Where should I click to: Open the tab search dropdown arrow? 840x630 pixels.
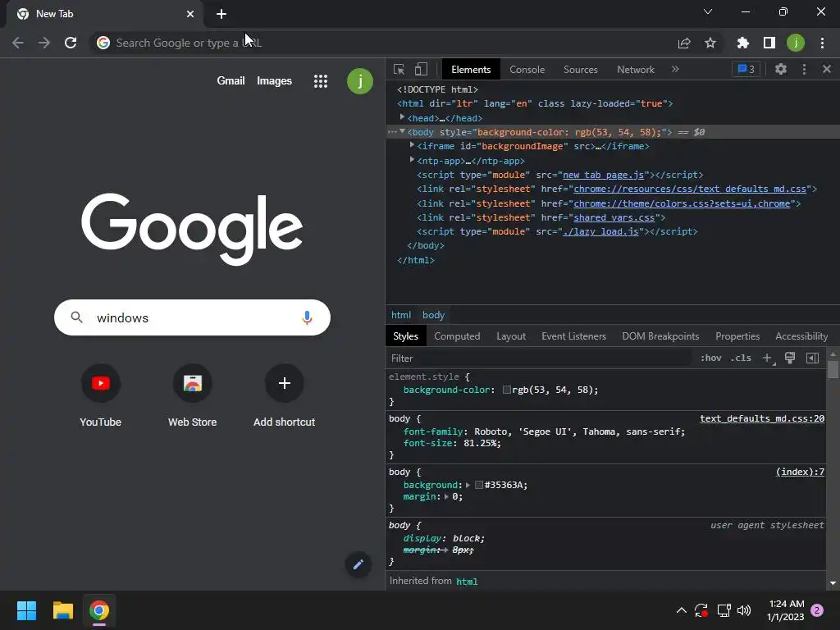[708, 11]
